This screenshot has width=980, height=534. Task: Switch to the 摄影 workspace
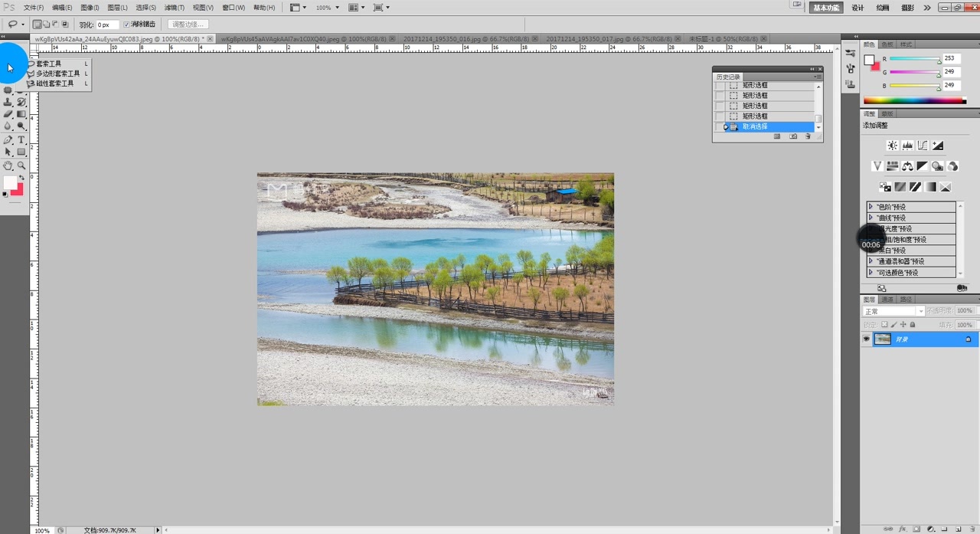907,8
